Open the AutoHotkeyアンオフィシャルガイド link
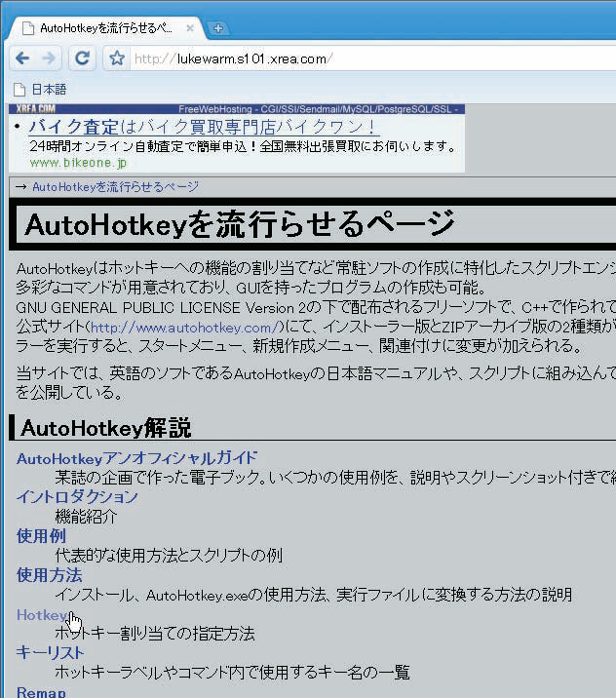 pyautogui.click(x=136, y=458)
